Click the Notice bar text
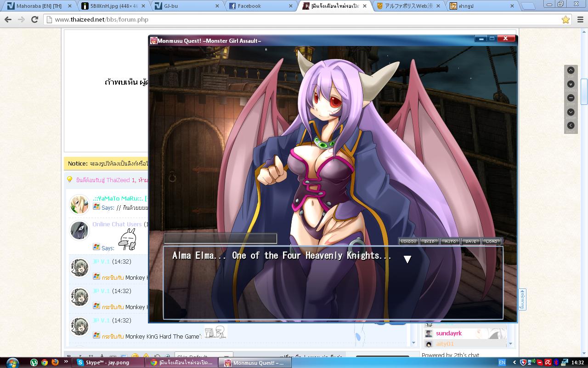 (107, 163)
